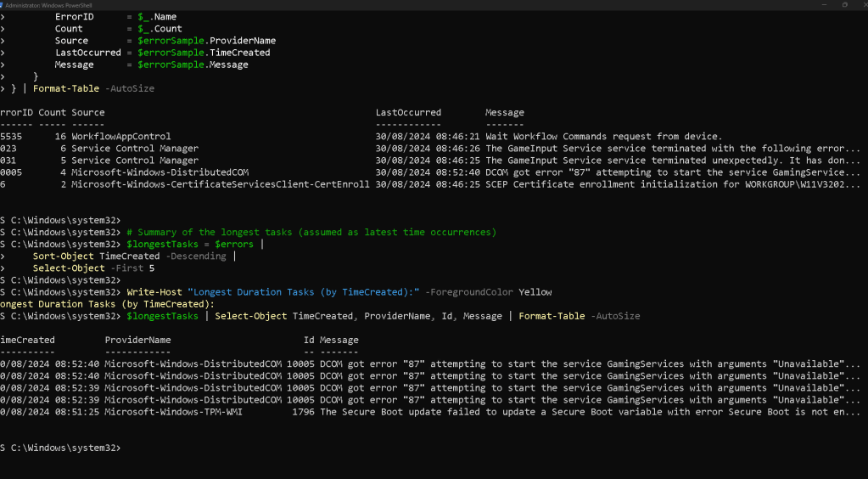Click the timestamp "30/08/2024 08:46:21"
868x479 pixels.
click(x=428, y=137)
